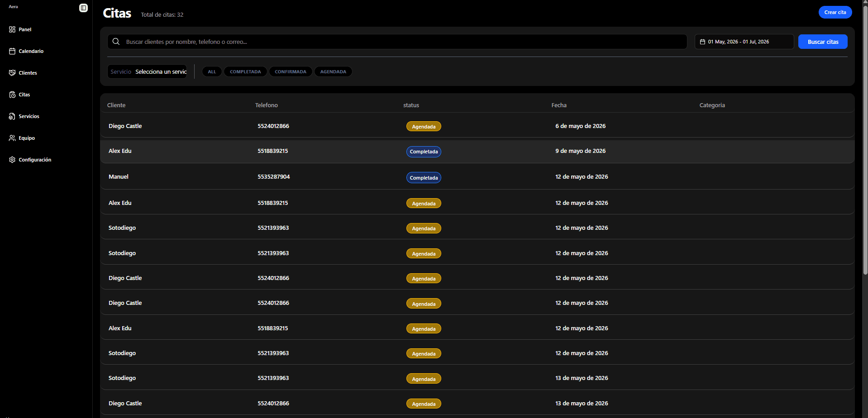Image resolution: width=868 pixels, height=418 pixels.
Task: Click the calendar icon in date range
Action: point(702,42)
